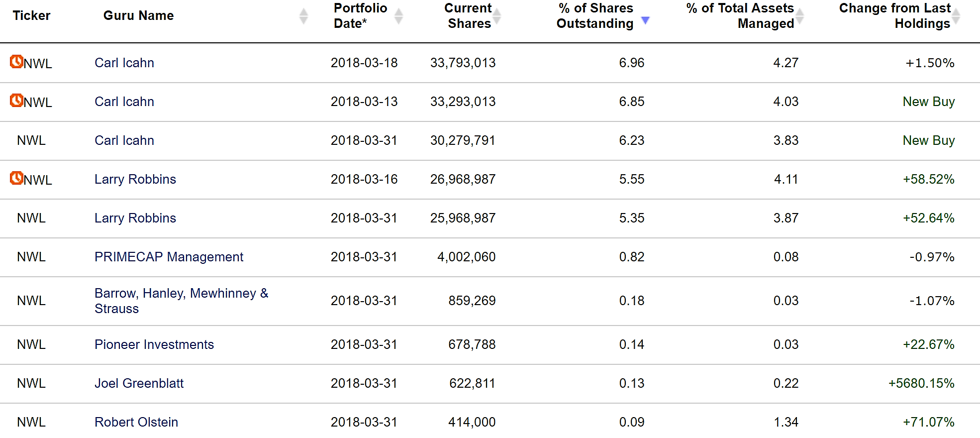Click the 1.34 total assets managed value
Screen dimensions: 980x438
point(786,422)
